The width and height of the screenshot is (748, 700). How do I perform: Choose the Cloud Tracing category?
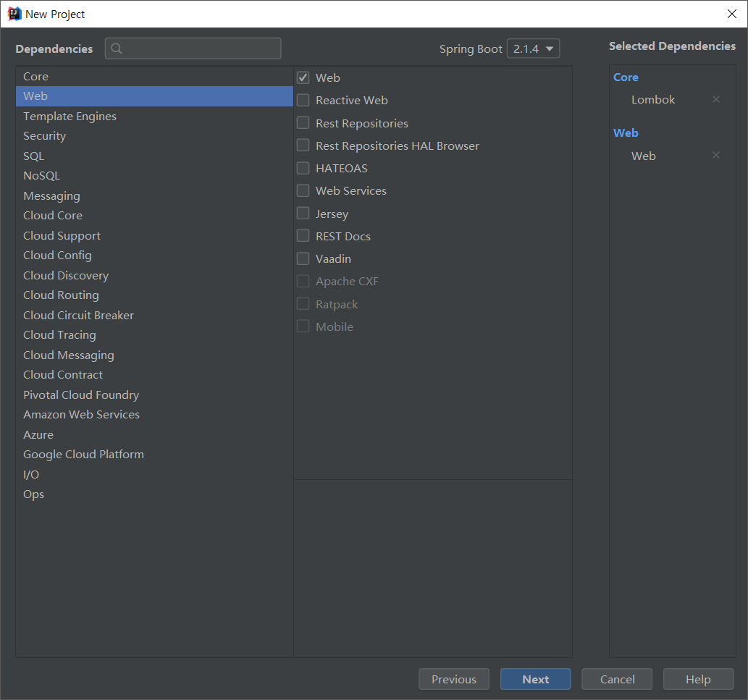pos(154,335)
